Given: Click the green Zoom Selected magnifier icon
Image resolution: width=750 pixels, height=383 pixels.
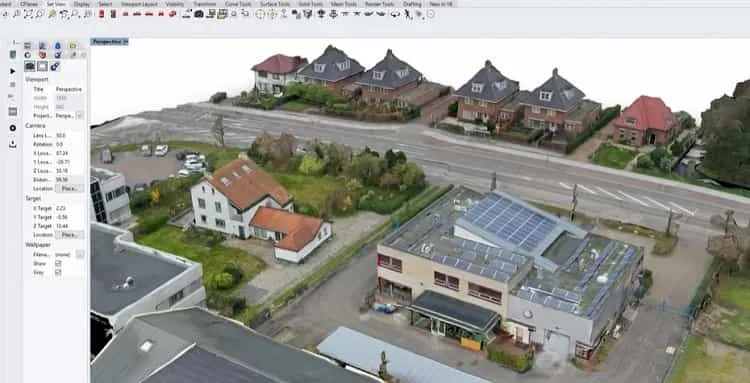Looking at the screenshot, I should click(x=52, y=14).
